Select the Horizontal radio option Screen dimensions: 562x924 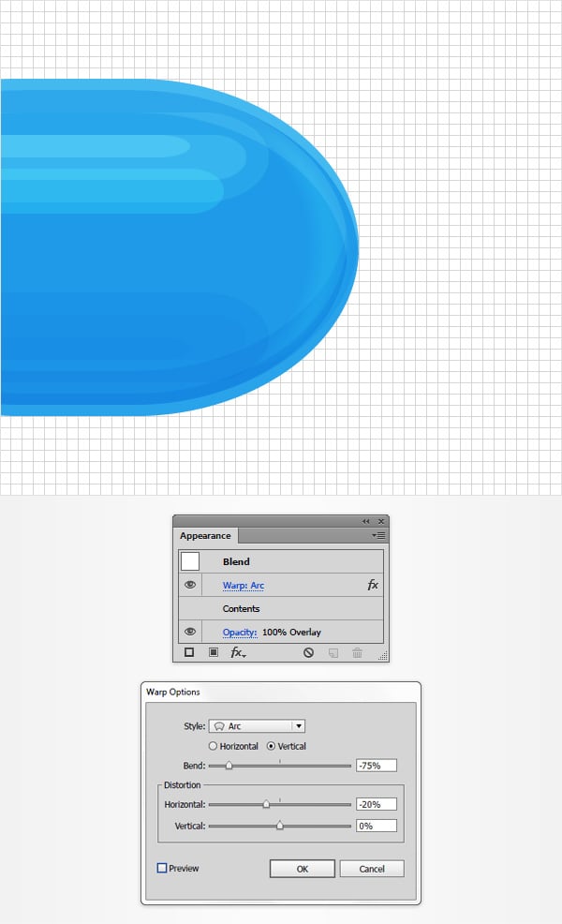click(233, 746)
